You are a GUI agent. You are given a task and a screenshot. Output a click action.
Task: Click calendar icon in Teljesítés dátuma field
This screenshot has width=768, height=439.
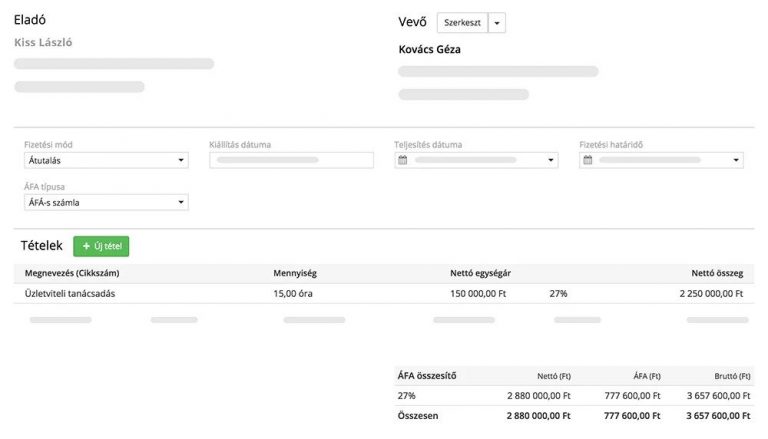403,160
